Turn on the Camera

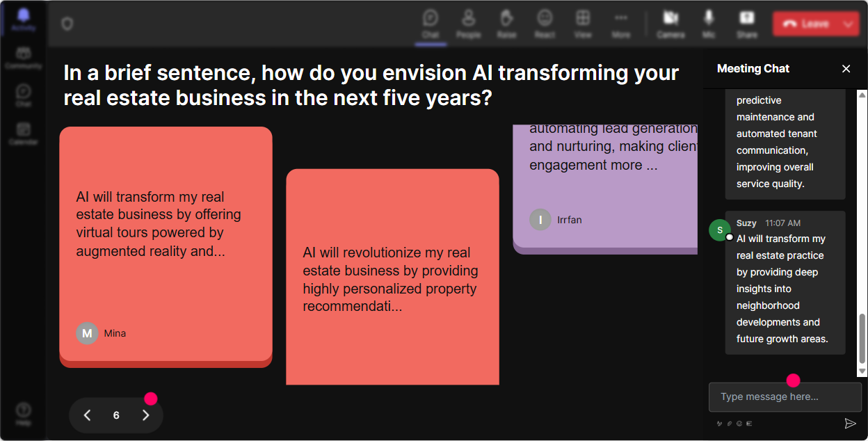(670, 23)
